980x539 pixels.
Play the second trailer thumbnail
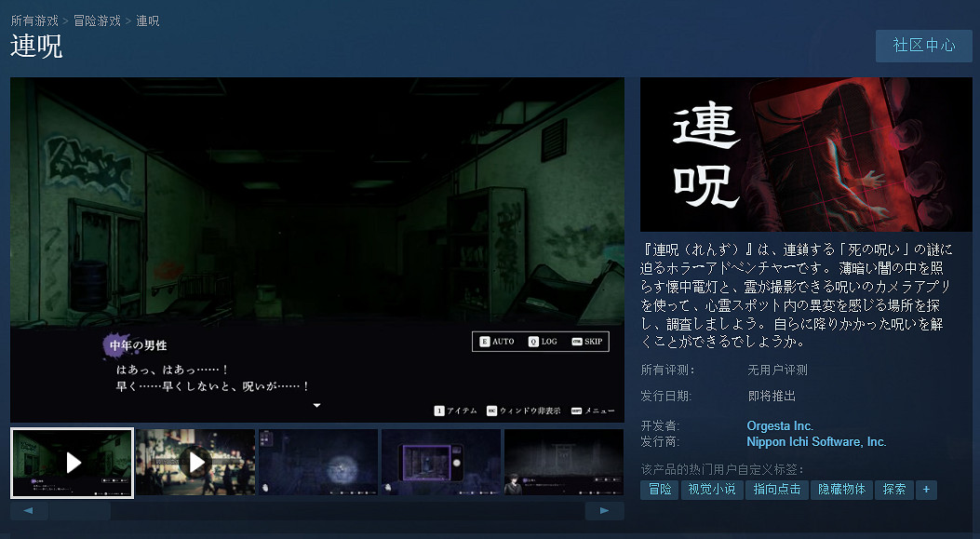195,462
